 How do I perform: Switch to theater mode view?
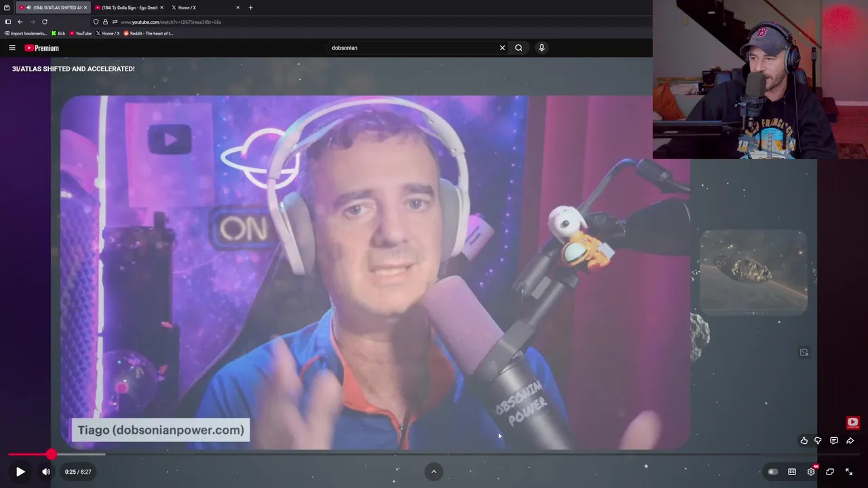point(830,472)
